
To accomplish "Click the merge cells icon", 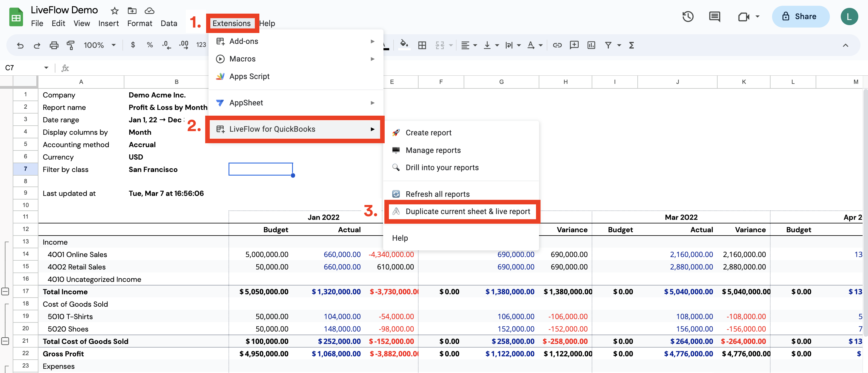I will [x=439, y=45].
